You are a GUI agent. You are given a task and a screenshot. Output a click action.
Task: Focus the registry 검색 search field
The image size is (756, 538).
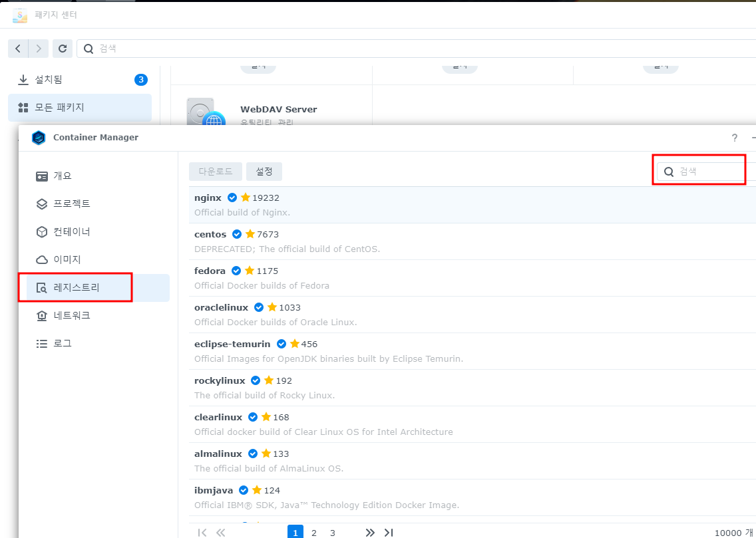click(706, 172)
